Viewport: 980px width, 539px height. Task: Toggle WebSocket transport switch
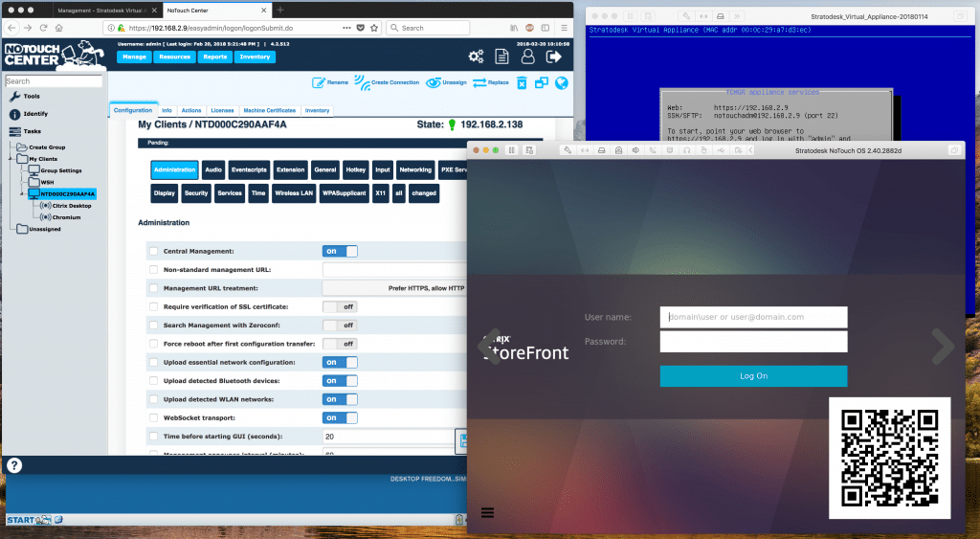(340, 417)
